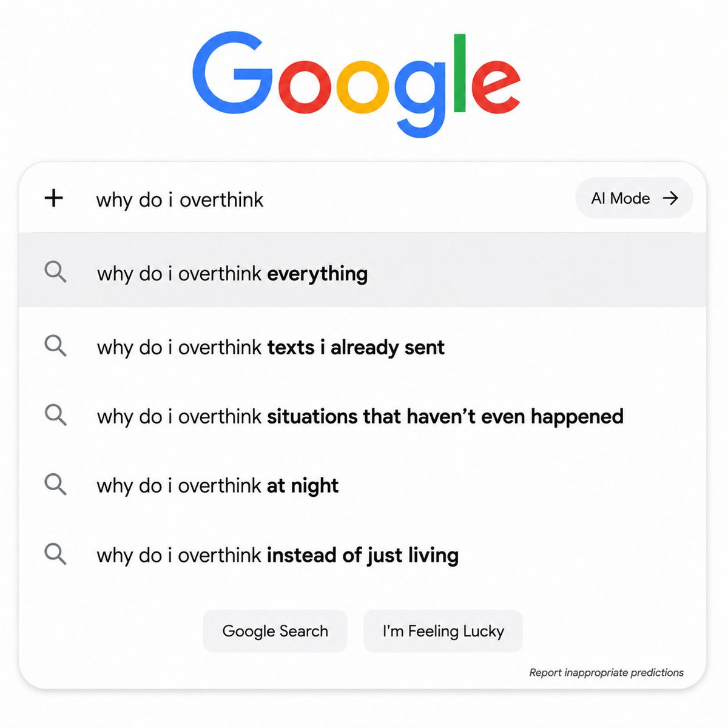Pick suggestion 'situations that haven't even happened'
Image resolution: width=728 pixels, height=728 pixels.
pos(362,416)
